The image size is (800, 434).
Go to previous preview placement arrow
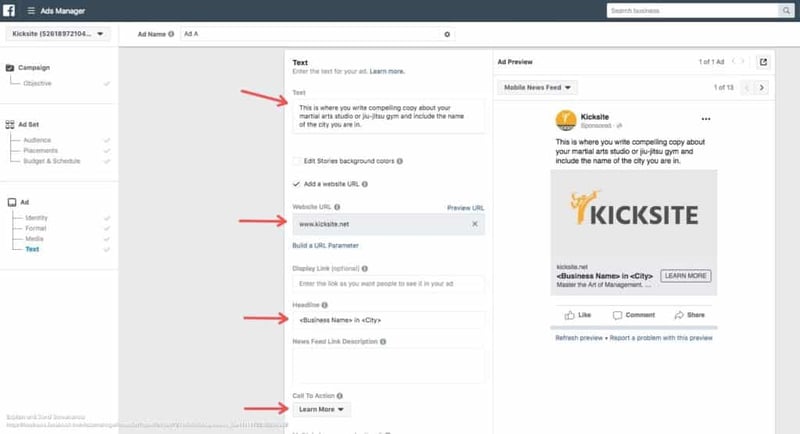click(x=746, y=88)
